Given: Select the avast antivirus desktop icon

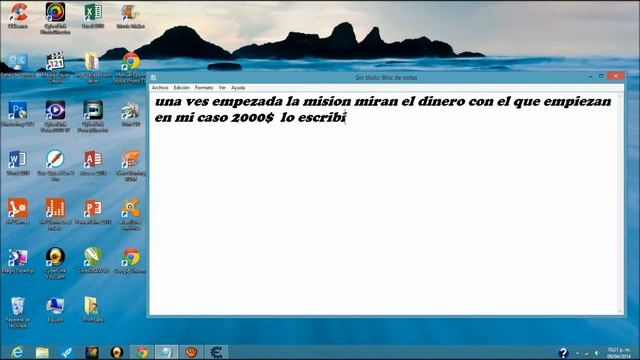Looking at the screenshot, I should 131,214.
